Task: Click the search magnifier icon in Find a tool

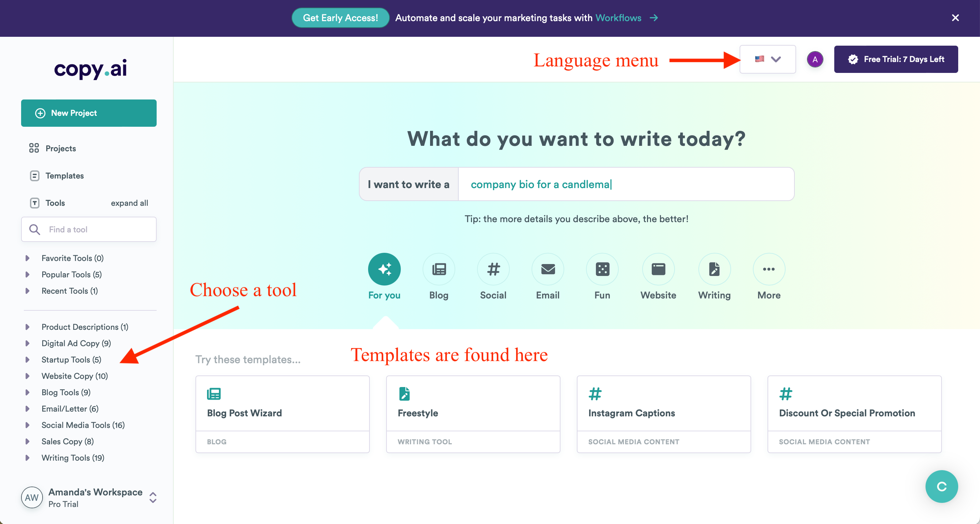Action: [35, 230]
